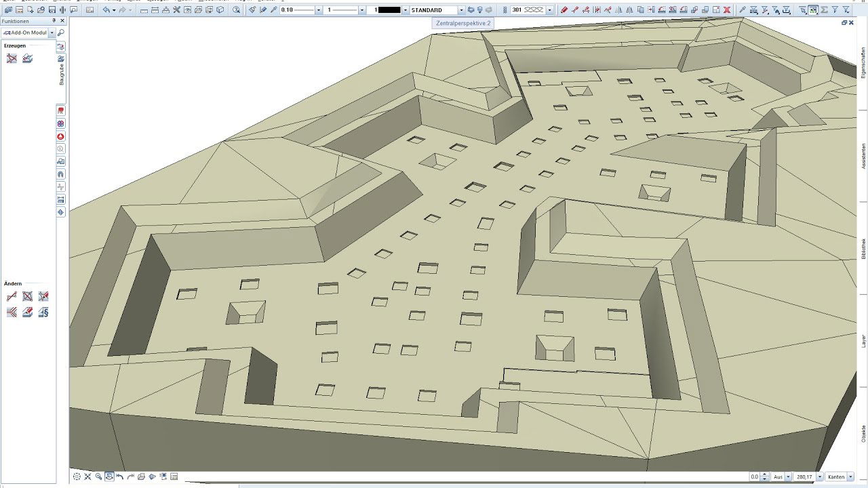
Task: Click the black line color swatch
Action: click(389, 10)
